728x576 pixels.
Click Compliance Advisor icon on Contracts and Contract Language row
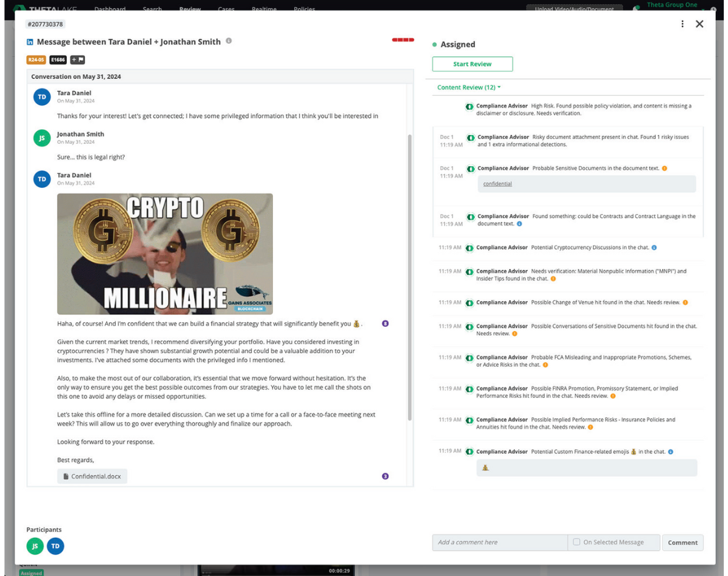(x=471, y=216)
